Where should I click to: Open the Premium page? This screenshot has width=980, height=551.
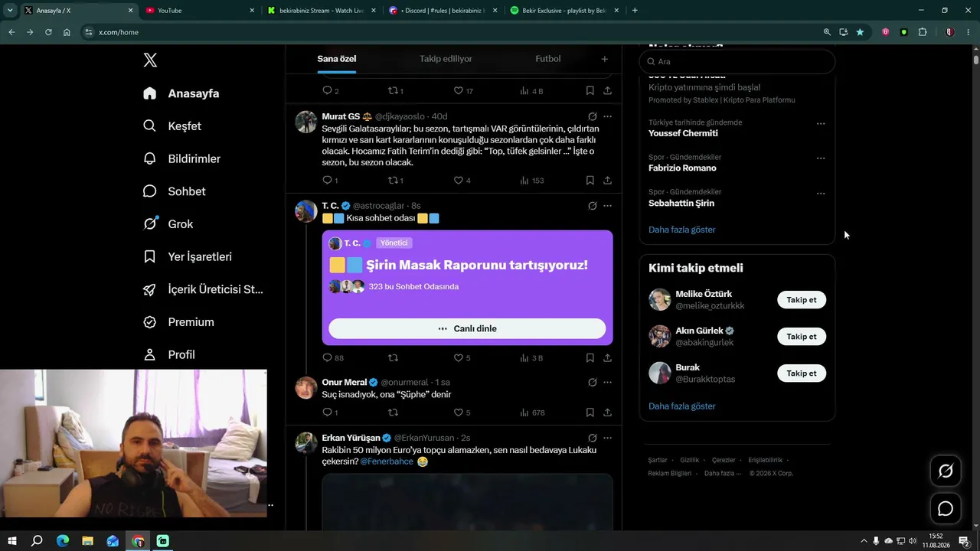click(178, 322)
